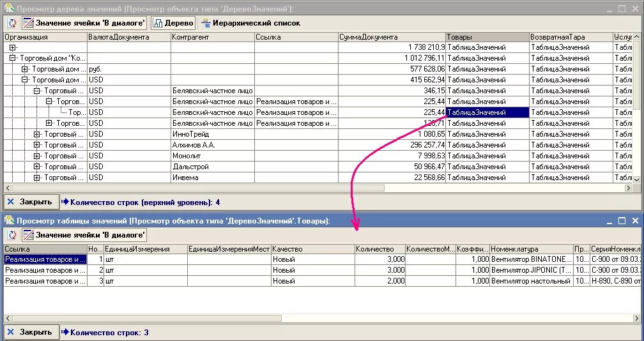Expand the ИнноТрейд row

click(x=37, y=134)
